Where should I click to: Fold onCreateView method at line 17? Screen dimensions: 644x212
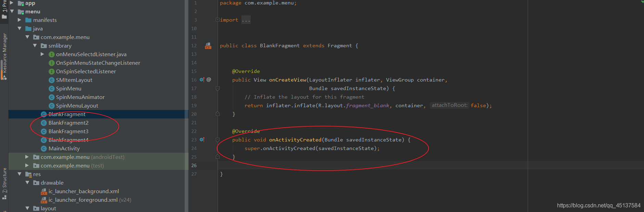click(x=218, y=88)
